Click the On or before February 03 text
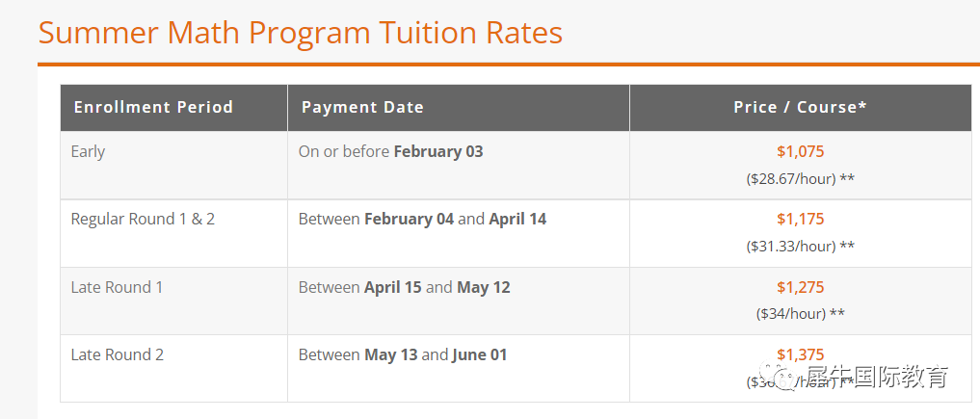The image size is (980, 419). tap(390, 151)
